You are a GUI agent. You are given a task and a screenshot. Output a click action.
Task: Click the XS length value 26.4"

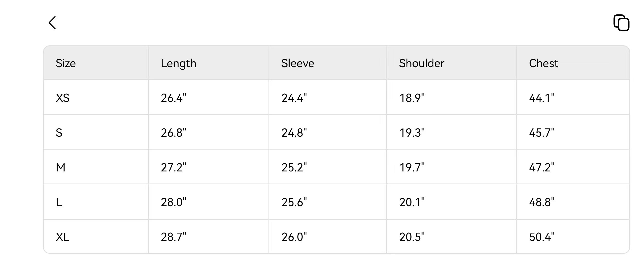(x=173, y=98)
